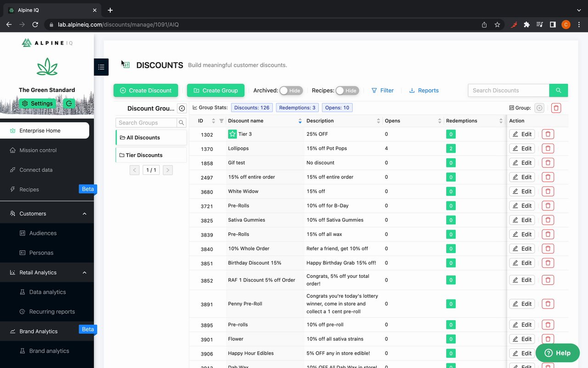Sort by Description column arrows
Screen dimensions: 588x368
tap(378, 121)
